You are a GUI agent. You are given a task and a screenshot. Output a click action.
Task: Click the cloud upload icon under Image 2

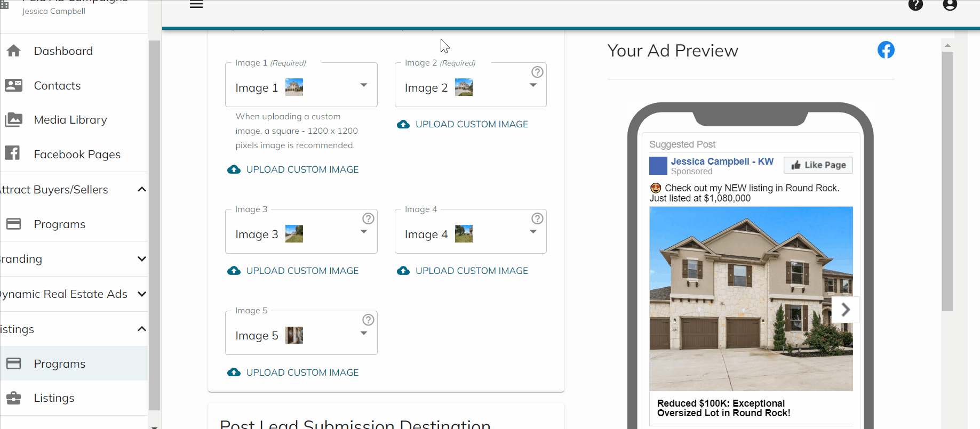coord(403,124)
